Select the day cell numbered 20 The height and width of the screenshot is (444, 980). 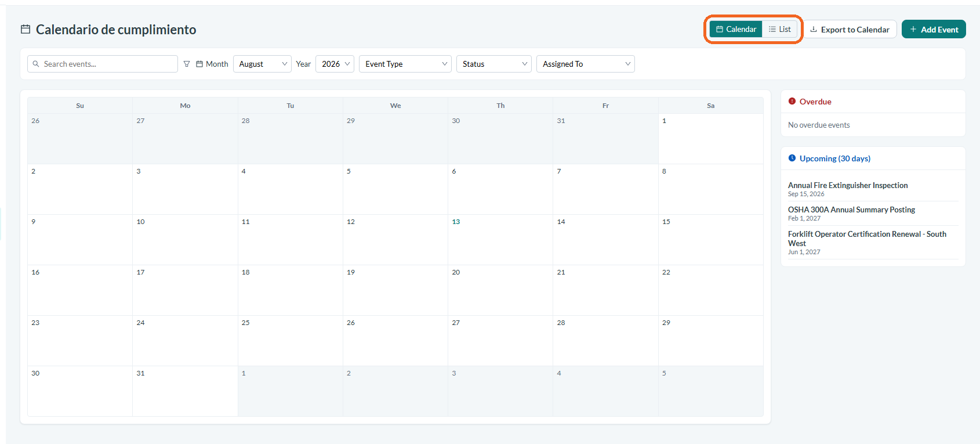[500, 290]
